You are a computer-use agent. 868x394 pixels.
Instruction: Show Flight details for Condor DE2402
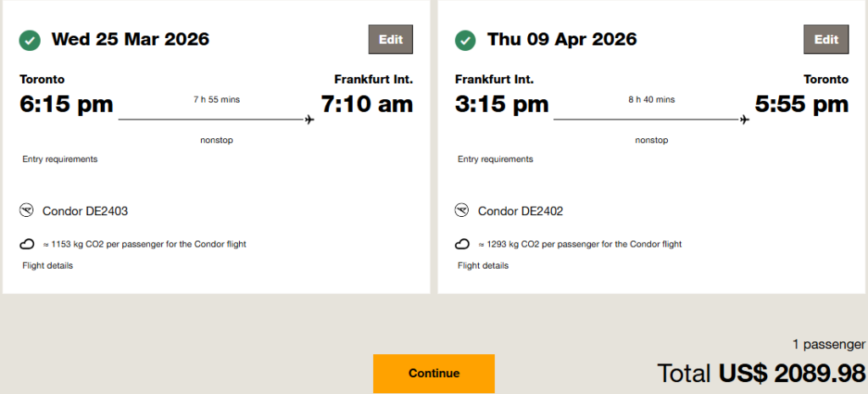tap(483, 266)
